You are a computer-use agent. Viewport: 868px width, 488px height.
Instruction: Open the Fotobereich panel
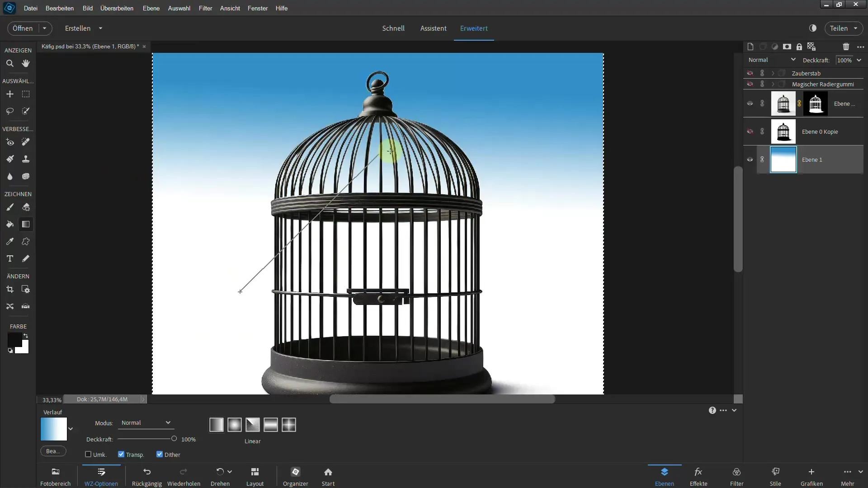point(55,477)
